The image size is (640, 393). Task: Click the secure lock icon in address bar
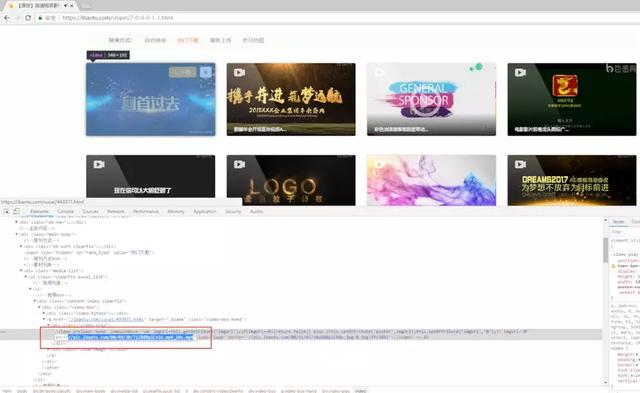(x=40, y=18)
